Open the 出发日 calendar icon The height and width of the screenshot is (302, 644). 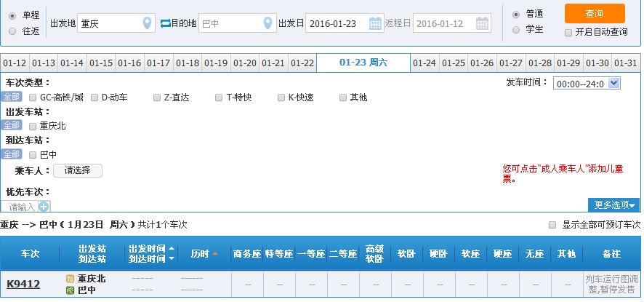(375, 23)
